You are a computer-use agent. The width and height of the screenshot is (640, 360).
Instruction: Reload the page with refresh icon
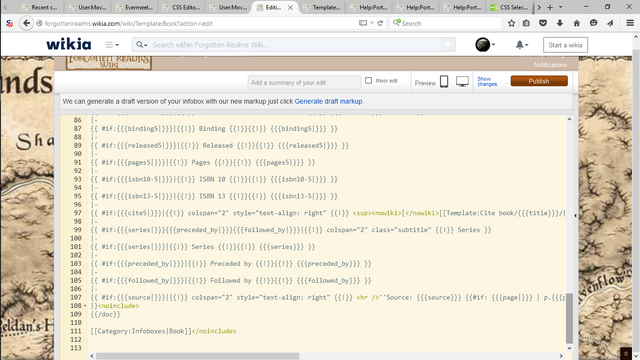tap(380, 23)
